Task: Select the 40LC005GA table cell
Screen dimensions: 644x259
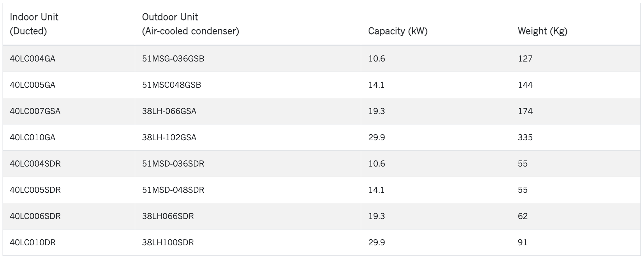Action: click(x=69, y=85)
